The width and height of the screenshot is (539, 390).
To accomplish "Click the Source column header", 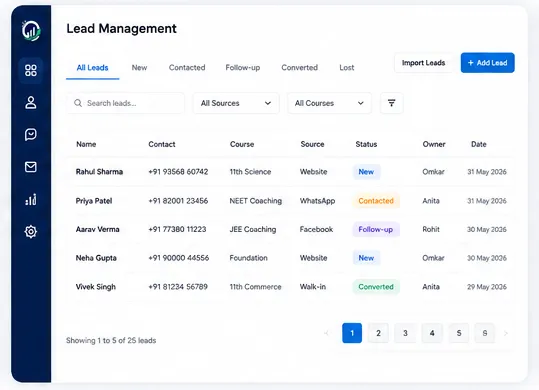I will point(312,144).
